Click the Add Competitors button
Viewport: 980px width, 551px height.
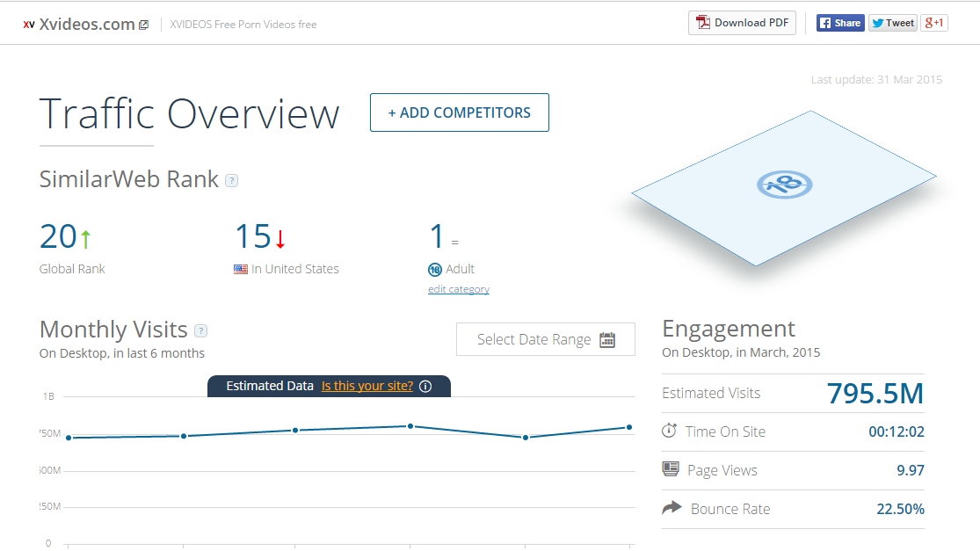click(x=460, y=112)
